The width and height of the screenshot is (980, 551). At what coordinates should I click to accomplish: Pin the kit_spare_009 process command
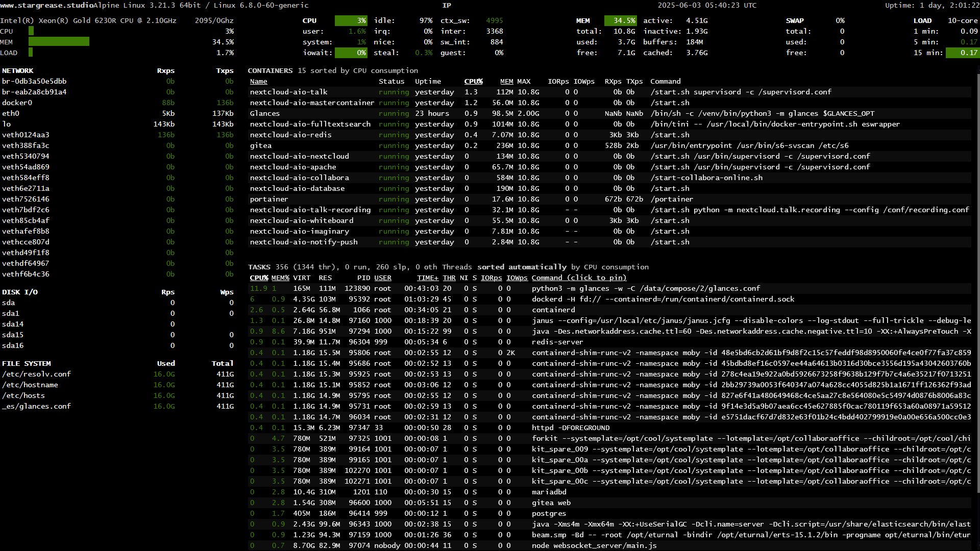[x=751, y=449]
